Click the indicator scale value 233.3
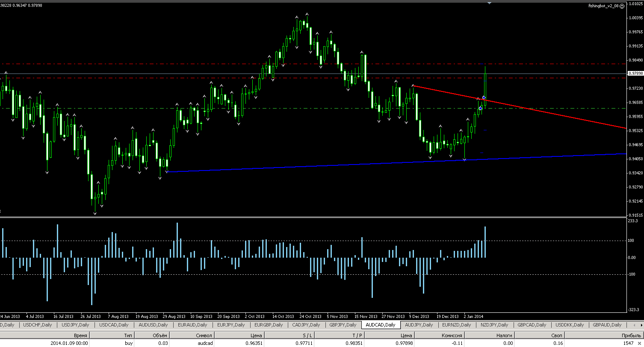Image resolution: width=644 pixels, height=347 pixels. point(633,221)
